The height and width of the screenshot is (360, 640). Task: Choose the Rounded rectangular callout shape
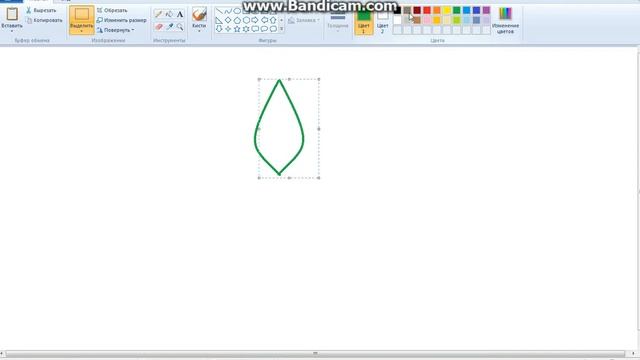point(255,29)
